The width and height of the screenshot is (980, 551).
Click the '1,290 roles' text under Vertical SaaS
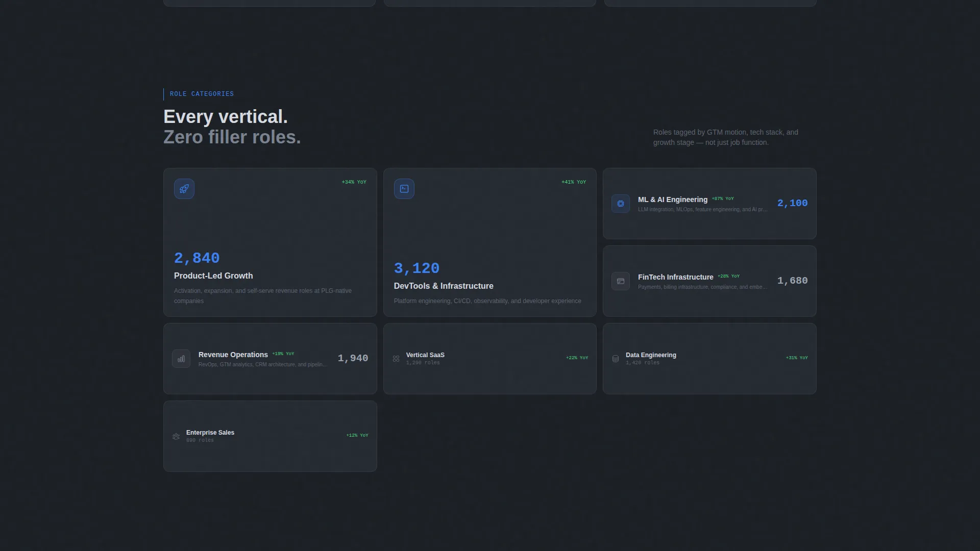coord(423,363)
